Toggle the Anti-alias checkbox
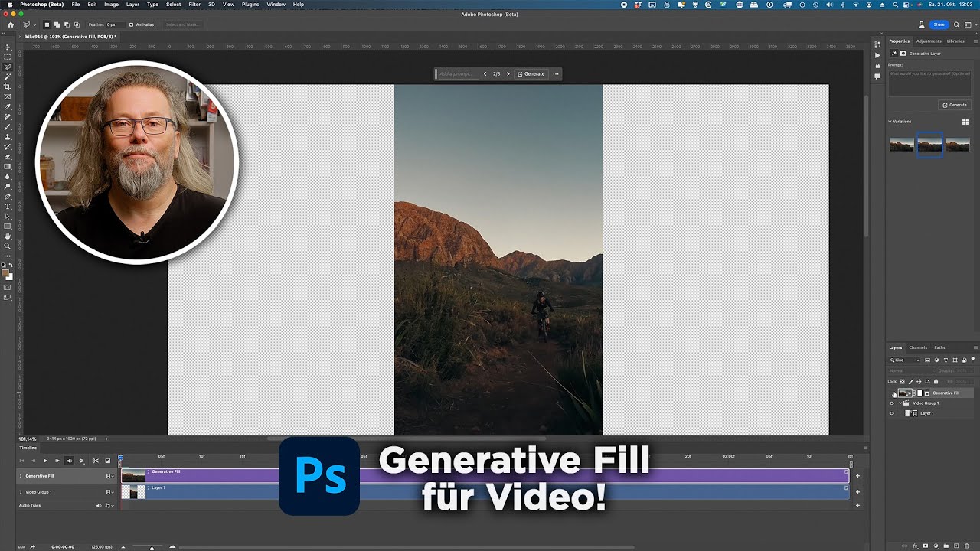This screenshot has width=980, height=551. (x=131, y=24)
